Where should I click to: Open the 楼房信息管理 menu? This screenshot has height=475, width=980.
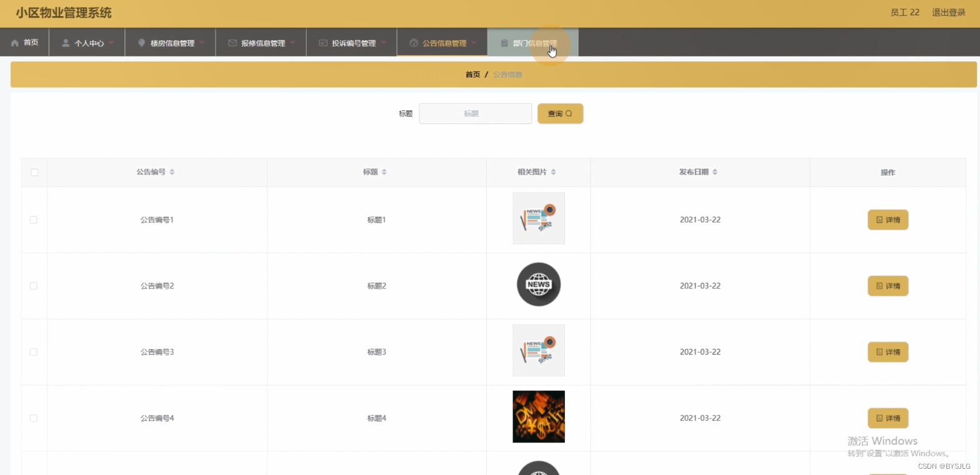tap(171, 42)
